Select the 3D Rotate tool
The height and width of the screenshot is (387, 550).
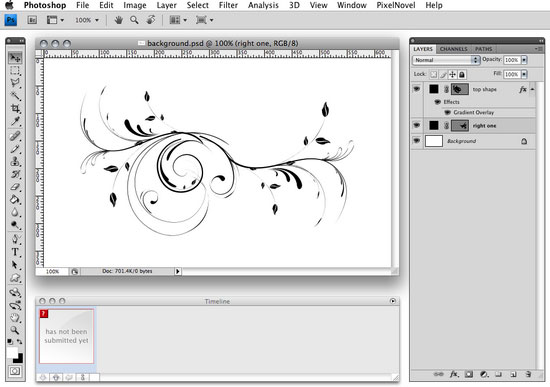coord(15,292)
